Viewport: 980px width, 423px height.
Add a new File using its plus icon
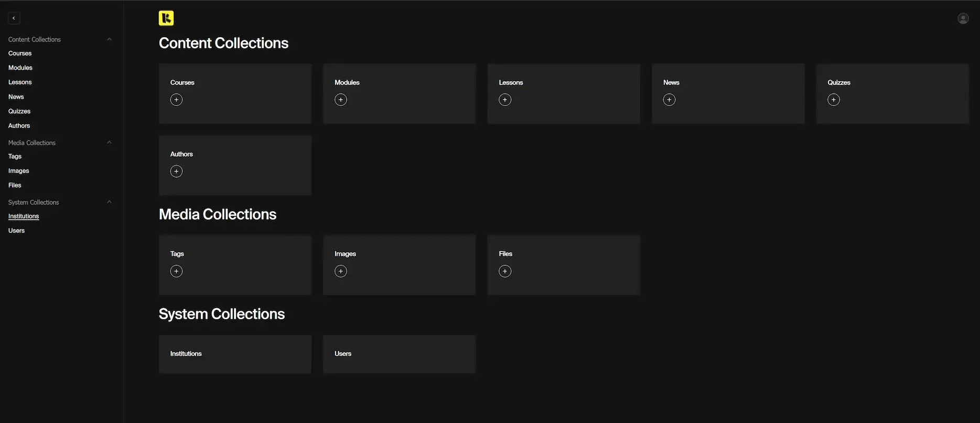(x=503, y=270)
